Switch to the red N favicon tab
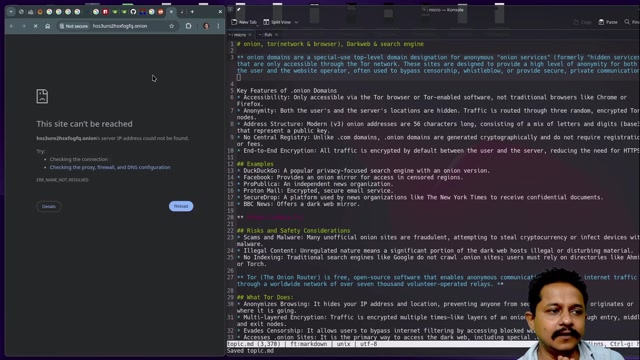Image resolution: width=640 pixels, height=360 pixels. point(105,12)
